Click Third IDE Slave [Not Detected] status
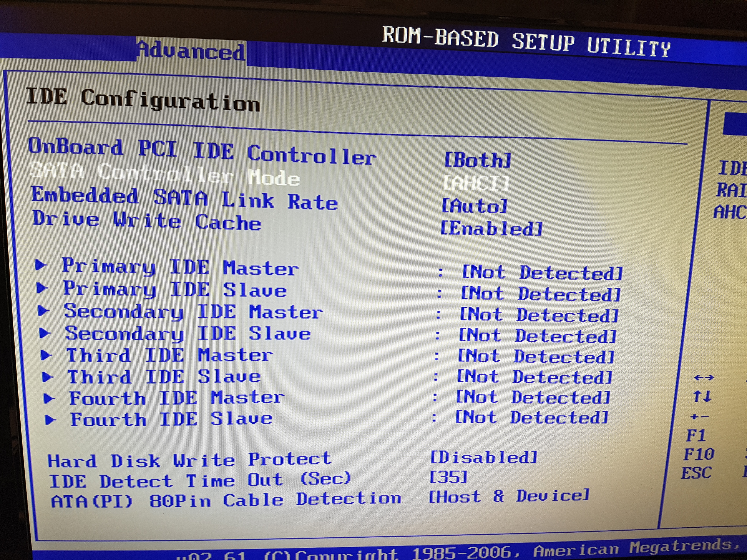 (x=534, y=377)
